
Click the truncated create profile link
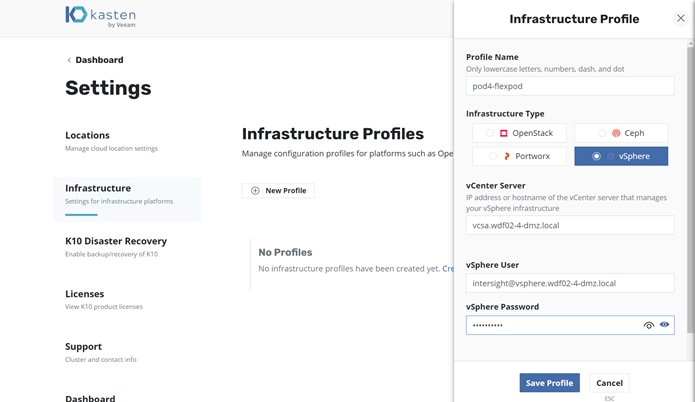pyautogui.click(x=448, y=269)
